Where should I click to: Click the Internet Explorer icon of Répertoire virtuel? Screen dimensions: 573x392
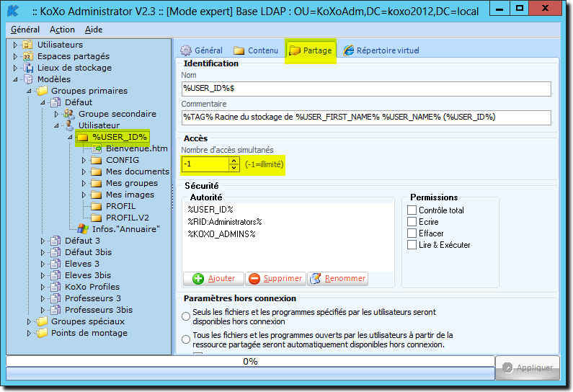pyautogui.click(x=349, y=50)
